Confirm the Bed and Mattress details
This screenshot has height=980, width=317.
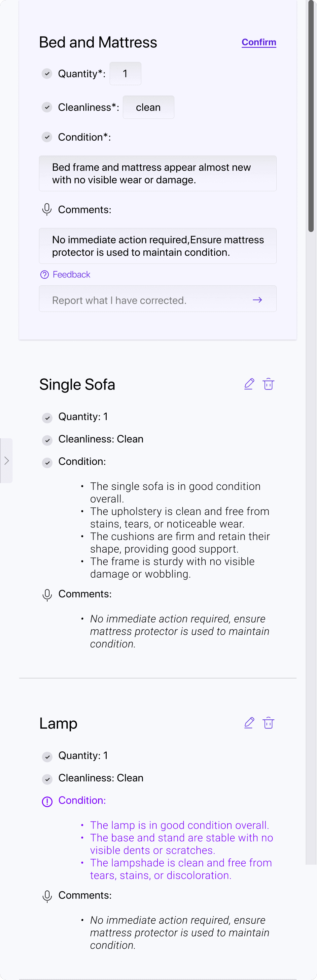(259, 42)
